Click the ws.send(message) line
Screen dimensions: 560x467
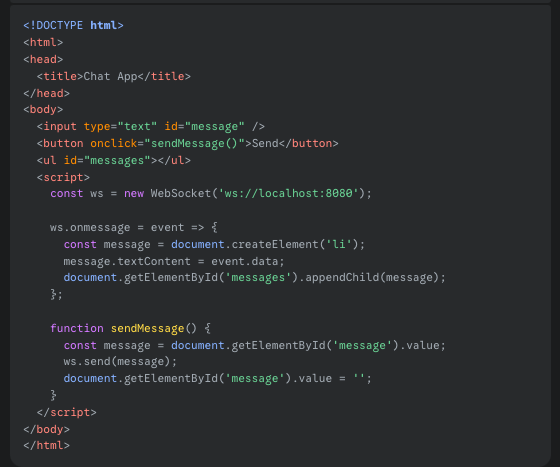(120, 362)
